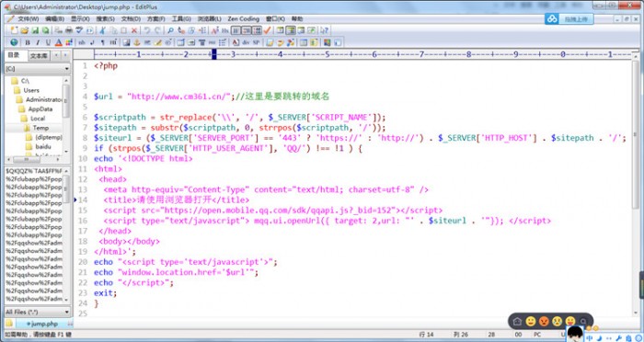Viewport: 644px width, 342px height.
Task: Open the 文件 menu
Action: [x=28, y=19]
